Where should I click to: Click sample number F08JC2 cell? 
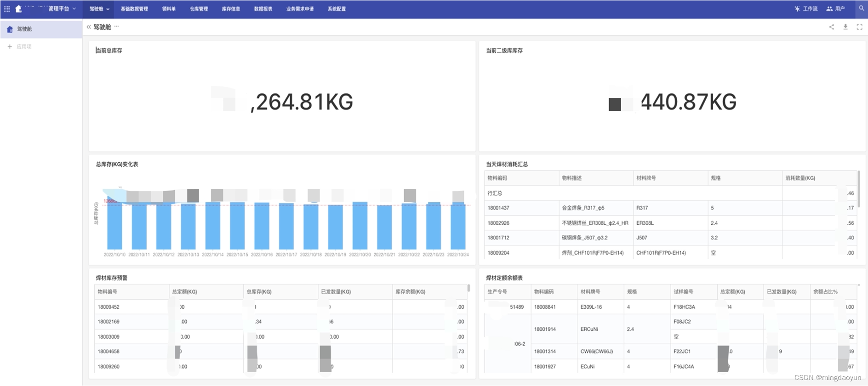click(x=694, y=322)
